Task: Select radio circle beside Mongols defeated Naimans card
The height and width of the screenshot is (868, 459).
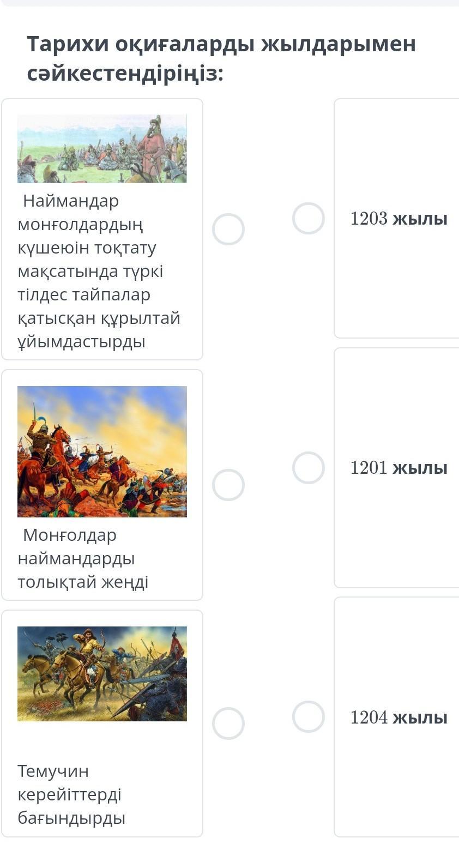Action: 228,485
